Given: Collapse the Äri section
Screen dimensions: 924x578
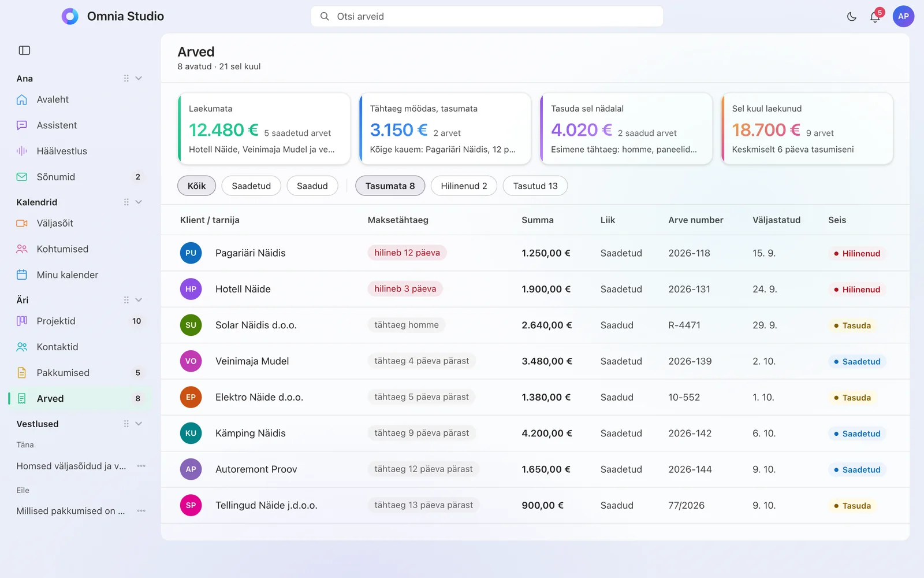Looking at the screenshot, I should 139,300.
